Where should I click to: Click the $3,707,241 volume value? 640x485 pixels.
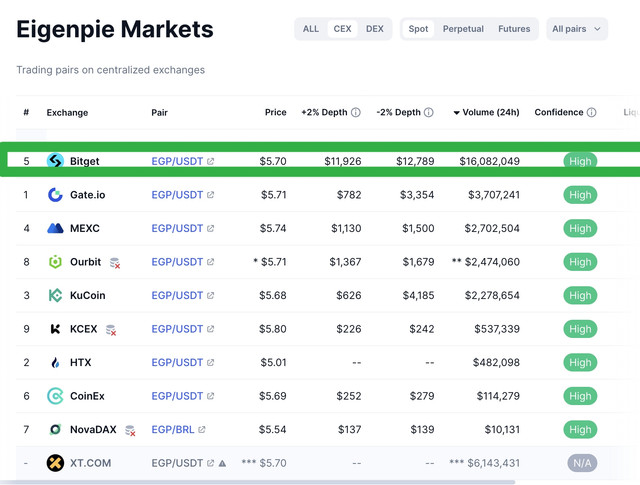click(494, 195)
